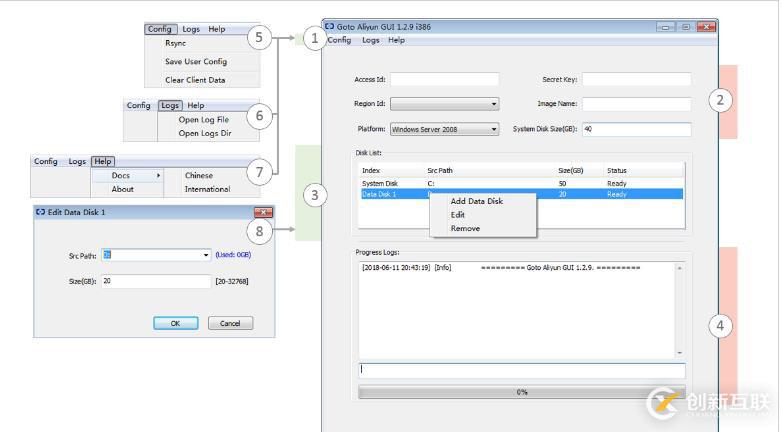
Task: Click the Size(GB) field in Edit Data Disk
Action: (x=156, y=282)
